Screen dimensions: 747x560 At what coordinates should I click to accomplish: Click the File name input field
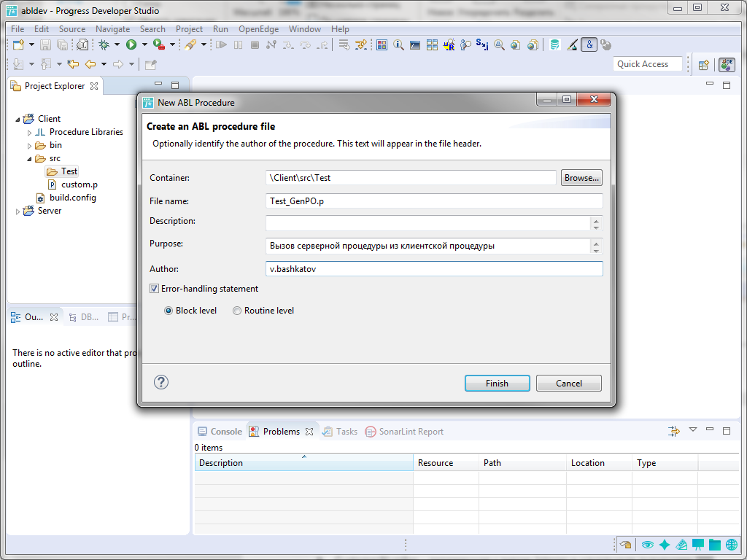[434, 201]
